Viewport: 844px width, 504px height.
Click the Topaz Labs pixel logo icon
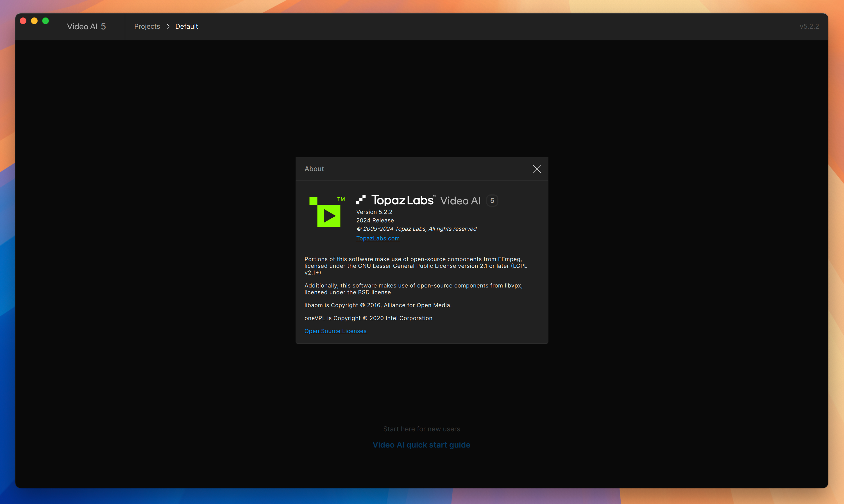(361, 200)
